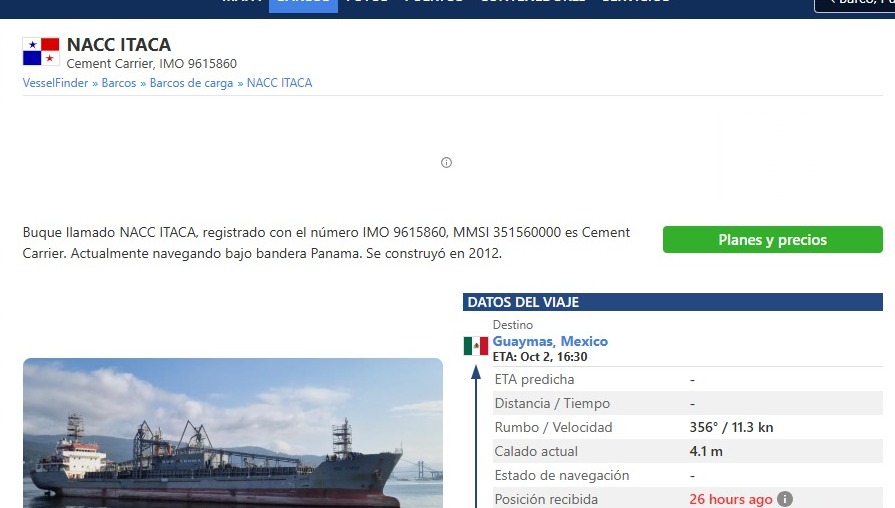Open the NACC ITACA ship photo
895x508 pixels.
click(233, 433)
